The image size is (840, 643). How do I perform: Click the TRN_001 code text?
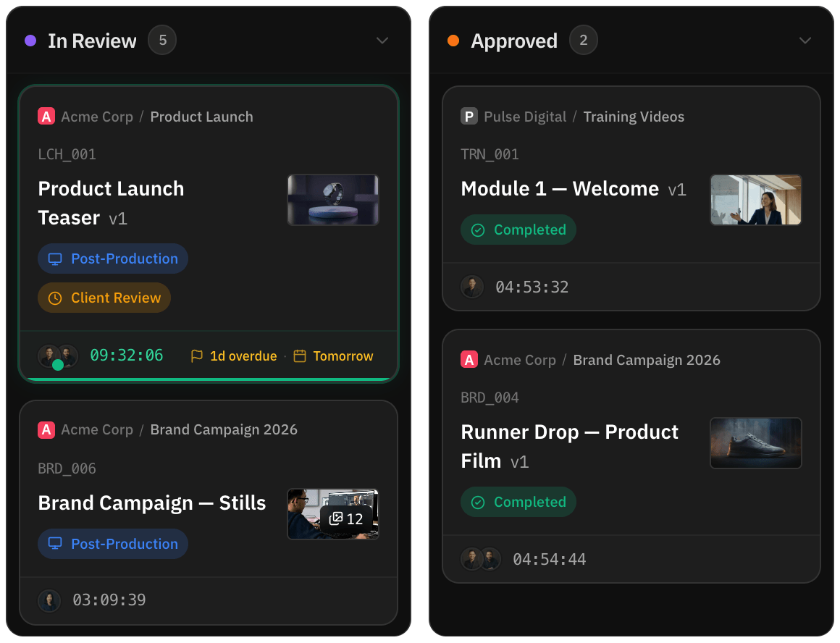(490, 154)
